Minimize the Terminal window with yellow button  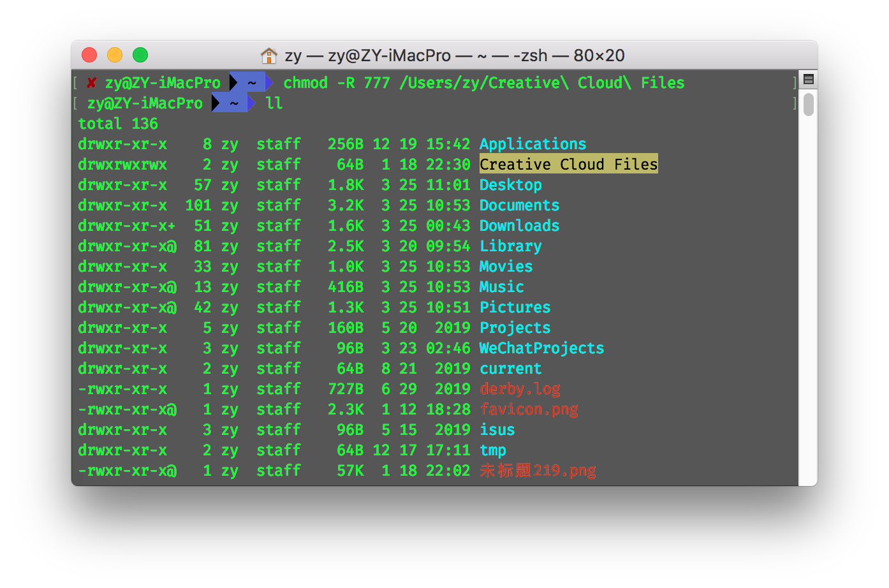(115, 55)
